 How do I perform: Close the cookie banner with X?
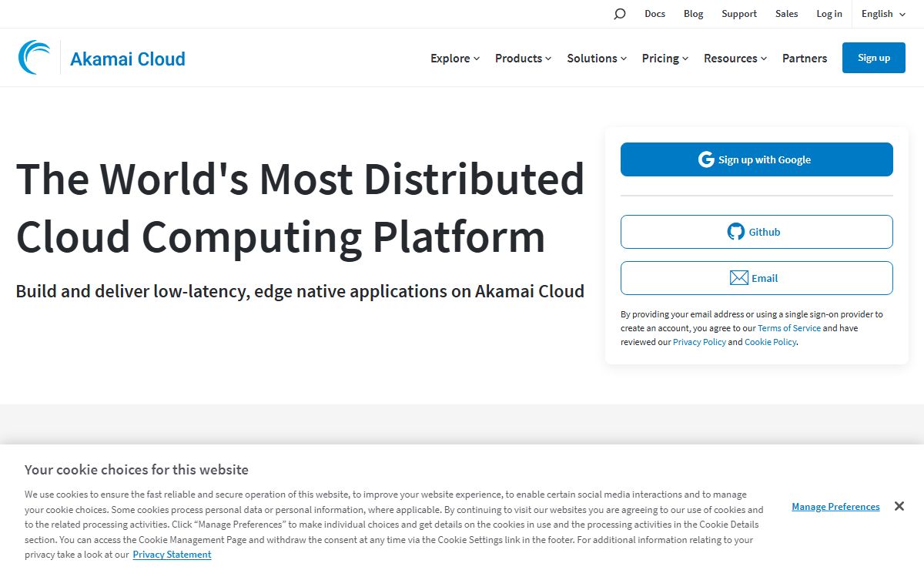click(899, 506)
